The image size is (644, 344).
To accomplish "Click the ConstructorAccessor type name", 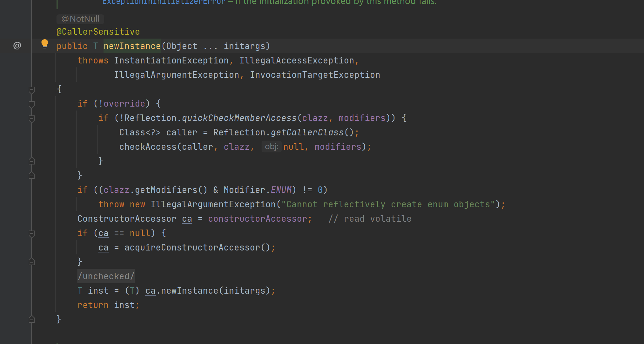I will coord(127,219).
